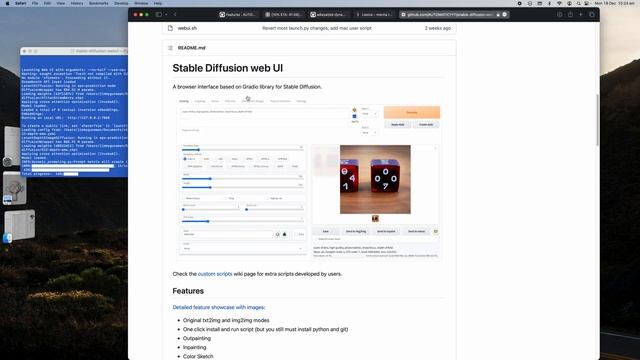The width and height of the screenshot is (640, 360).
Task: Toggle the Safari sidebar button
Action: click(158, 14)
